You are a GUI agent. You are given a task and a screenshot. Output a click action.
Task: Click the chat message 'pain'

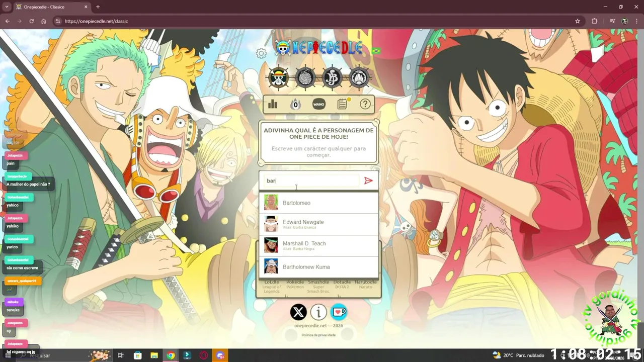click(x=11, y=163)
